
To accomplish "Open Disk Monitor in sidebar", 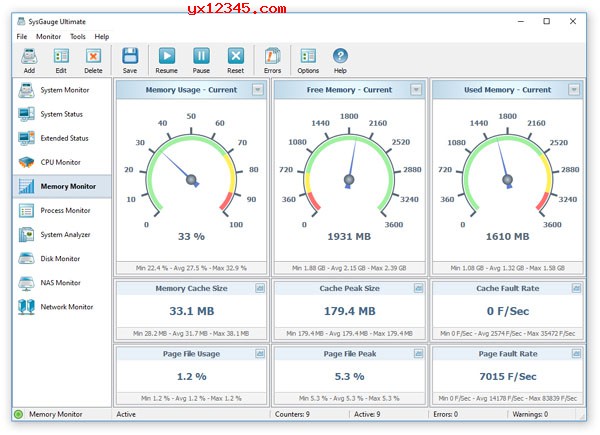I will coord(62,259).
